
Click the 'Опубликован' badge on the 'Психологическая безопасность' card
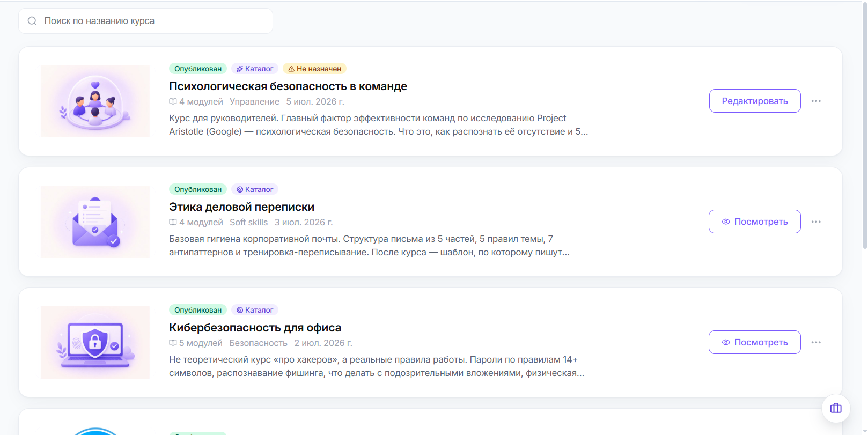[198, 69]
